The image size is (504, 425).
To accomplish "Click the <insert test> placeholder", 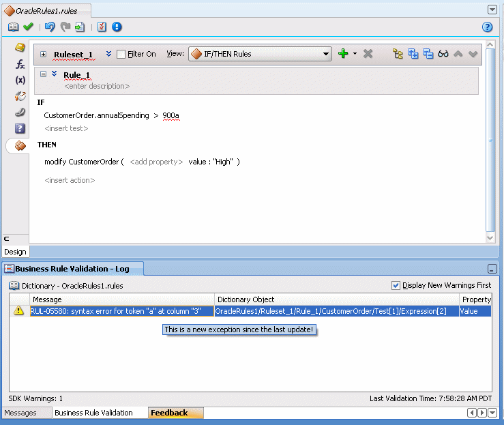I will (x=66, y=128).
